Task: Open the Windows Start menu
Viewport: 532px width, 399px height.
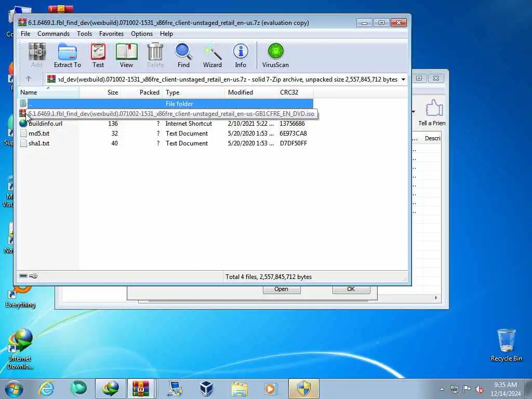Action: 14,389
